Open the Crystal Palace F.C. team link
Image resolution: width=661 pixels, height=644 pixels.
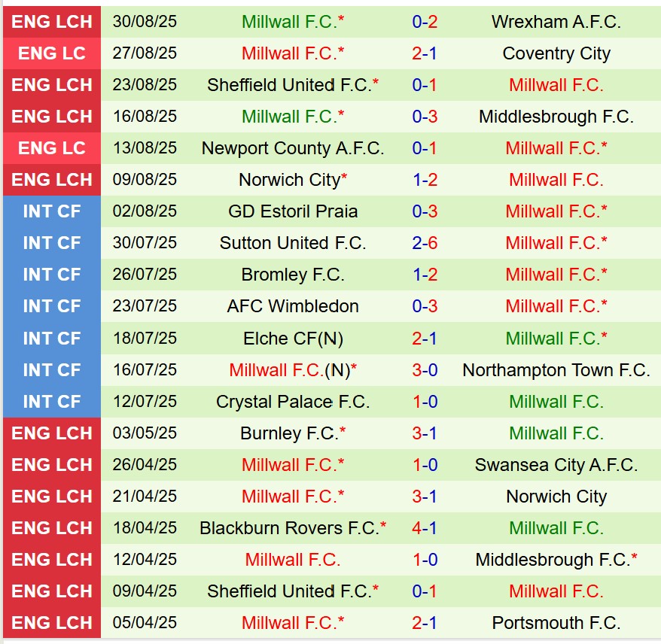(x=293, y=402)
